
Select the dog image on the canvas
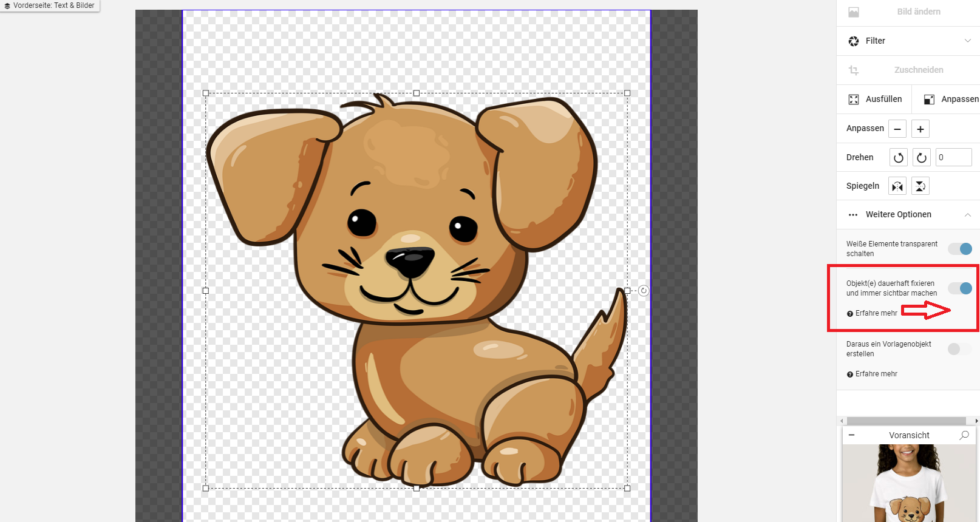point(417,291)
